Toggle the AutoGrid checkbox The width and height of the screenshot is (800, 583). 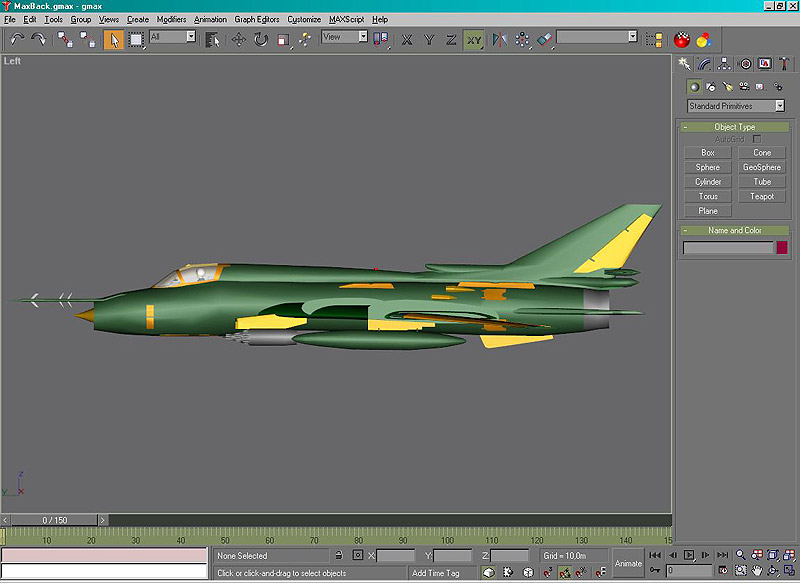tap(757, 139)
